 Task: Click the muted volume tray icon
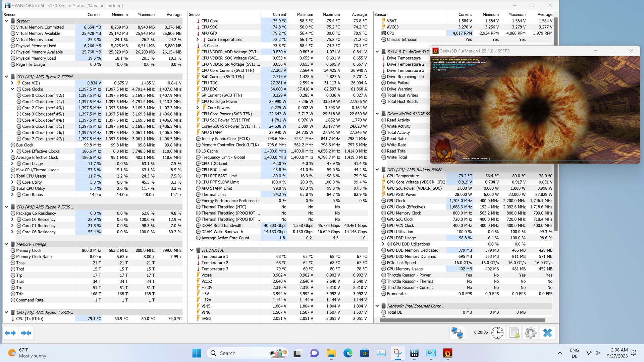(x=597, y=353)
